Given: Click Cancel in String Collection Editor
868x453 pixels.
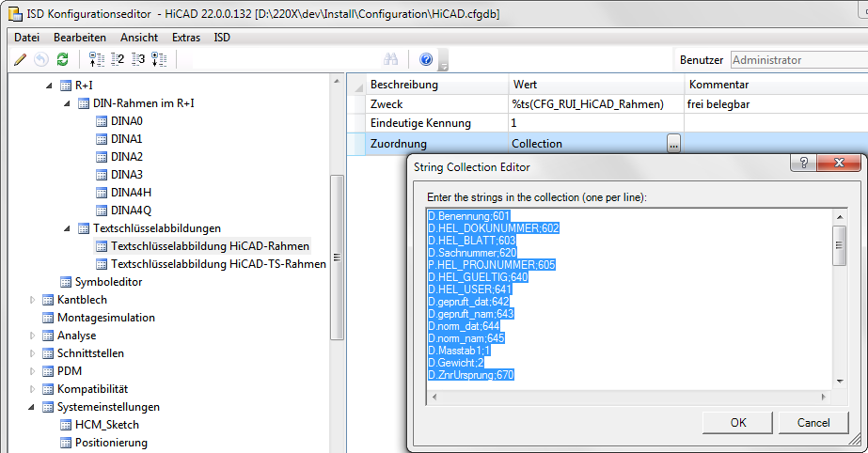Looking at the screenshot, I should coord(813,423).
